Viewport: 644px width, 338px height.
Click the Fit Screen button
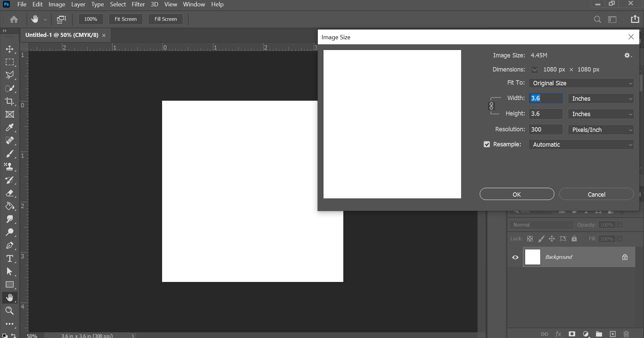126,19
